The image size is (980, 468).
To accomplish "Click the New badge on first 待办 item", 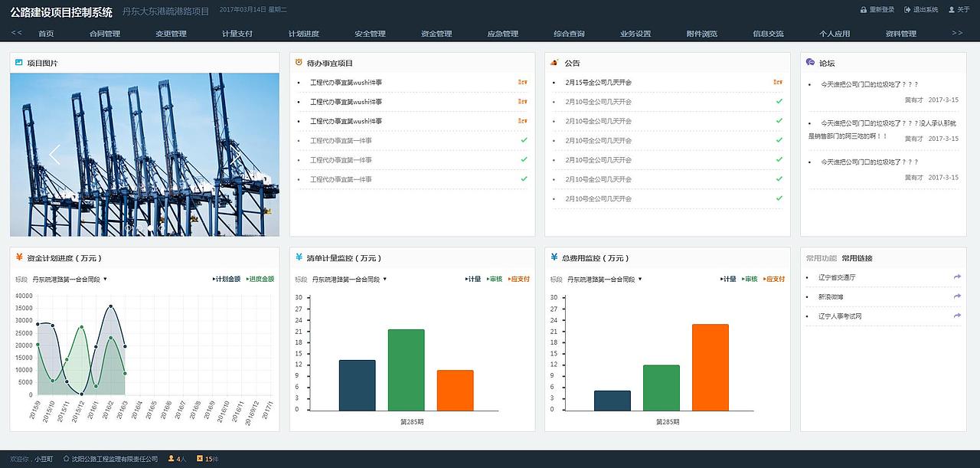I will click(523, 82).
